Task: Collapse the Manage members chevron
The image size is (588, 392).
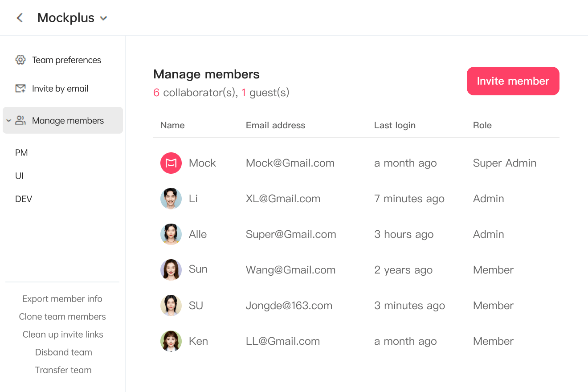Action: 8,121
